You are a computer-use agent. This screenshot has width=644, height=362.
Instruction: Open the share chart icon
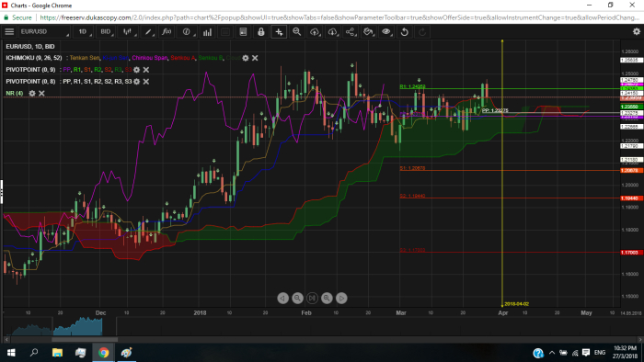click(x=350, y=31)
